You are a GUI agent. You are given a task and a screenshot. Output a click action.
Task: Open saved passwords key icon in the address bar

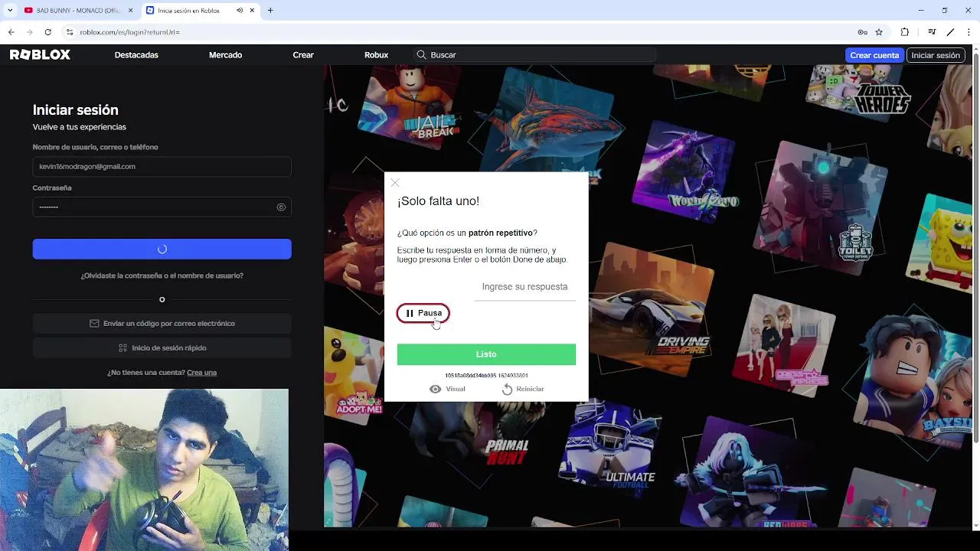[x=862, y=32]
